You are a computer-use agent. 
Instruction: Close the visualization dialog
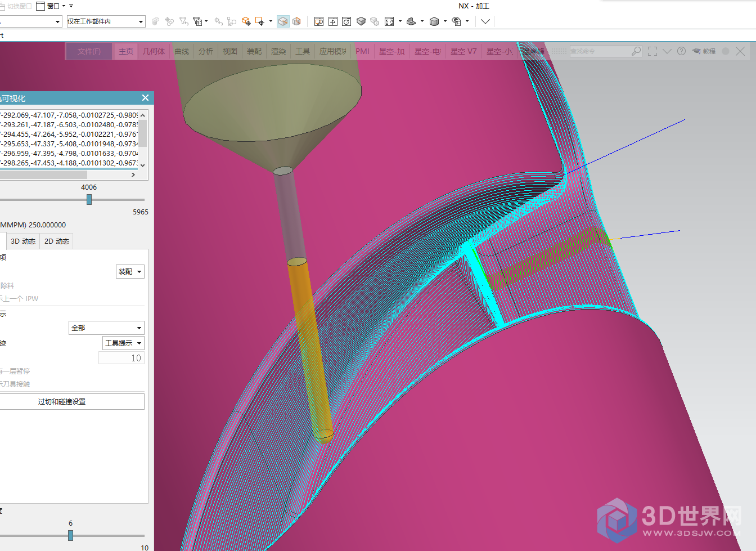145,98
